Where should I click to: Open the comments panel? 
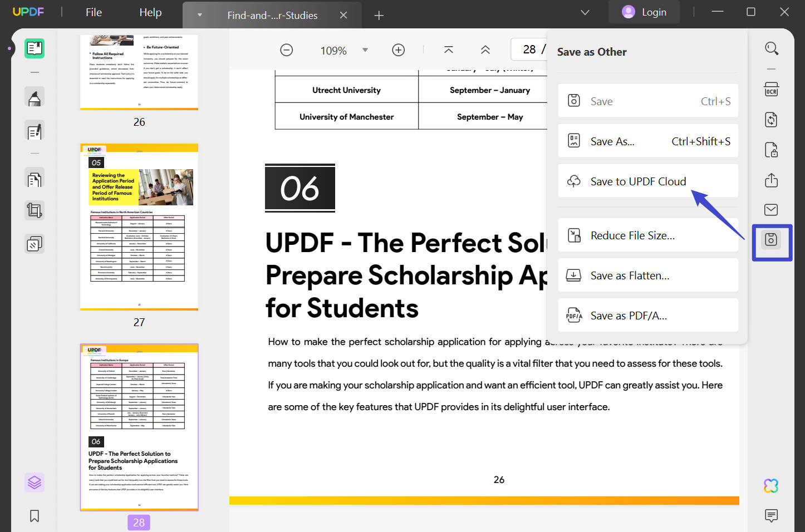pos(770,516)
